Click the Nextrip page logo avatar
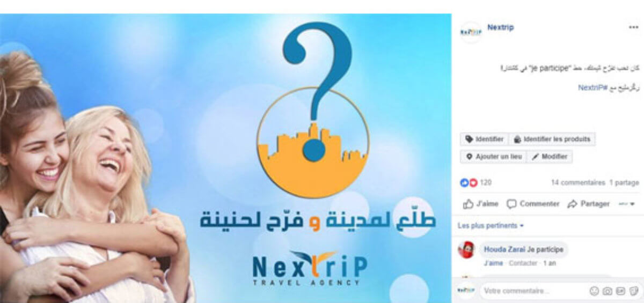The image size is (644, 303). pos(471,32)
